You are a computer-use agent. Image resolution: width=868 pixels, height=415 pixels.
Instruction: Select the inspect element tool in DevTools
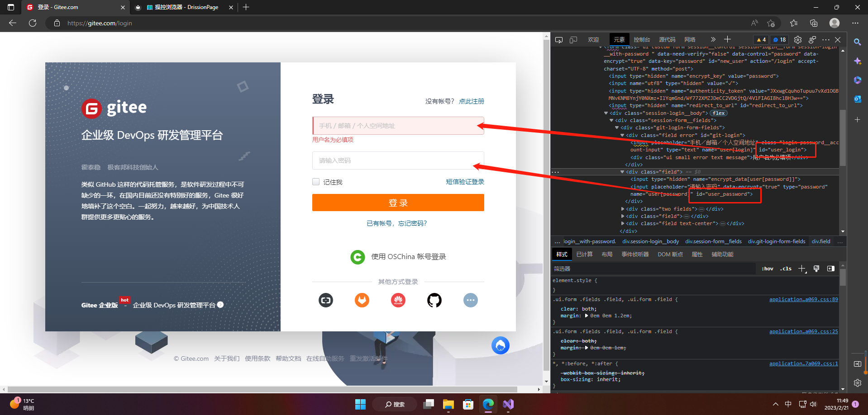tap(558, 40)
